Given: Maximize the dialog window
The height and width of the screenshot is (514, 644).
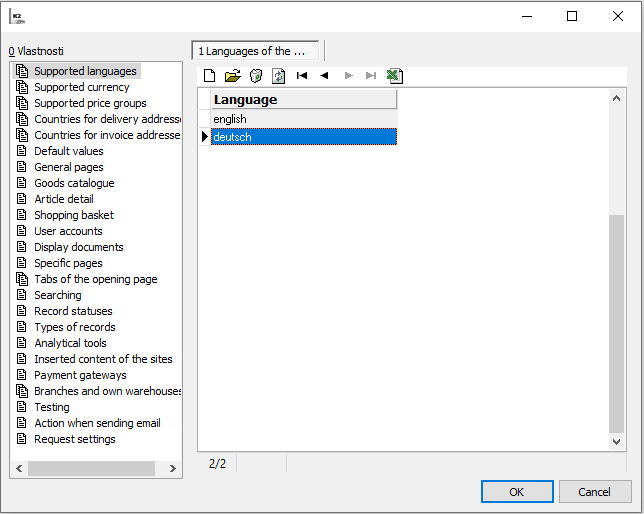Looking at the screenshot, I should click(572, 16).
